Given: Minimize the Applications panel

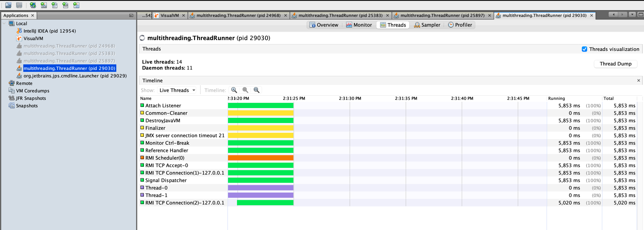Looking at the screenshot, I should (x=131, y=15).
